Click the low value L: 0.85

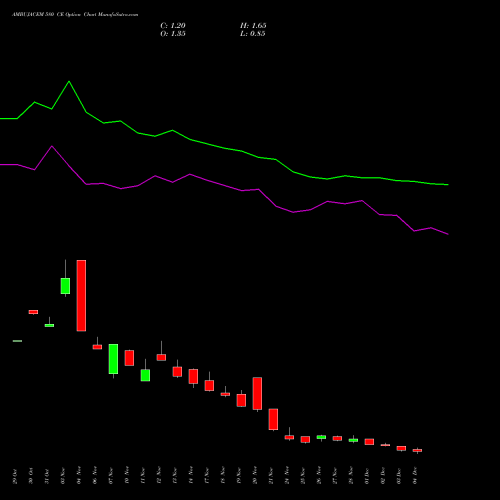[253, 34]
